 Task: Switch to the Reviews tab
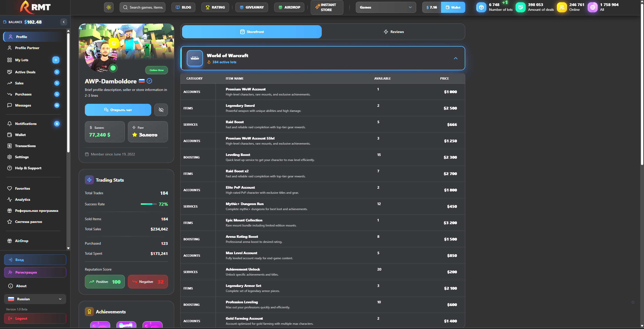[x=393, y=32]
